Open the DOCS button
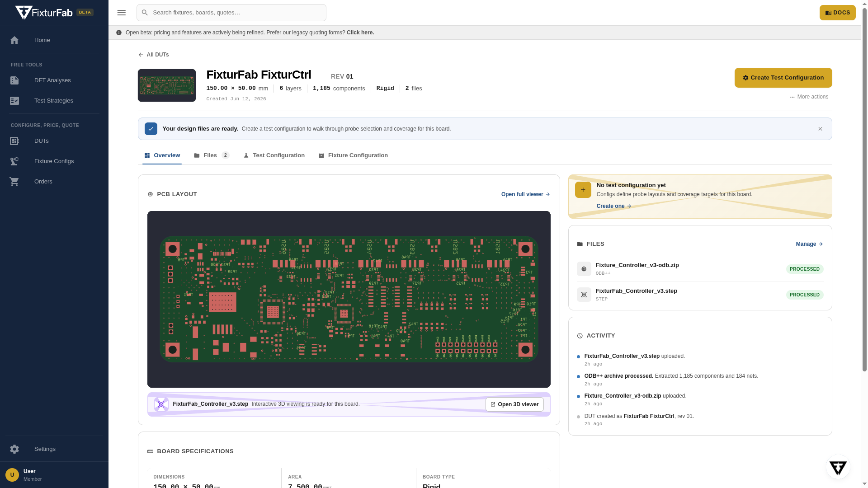The image size is (868, 488). [838, 13]
